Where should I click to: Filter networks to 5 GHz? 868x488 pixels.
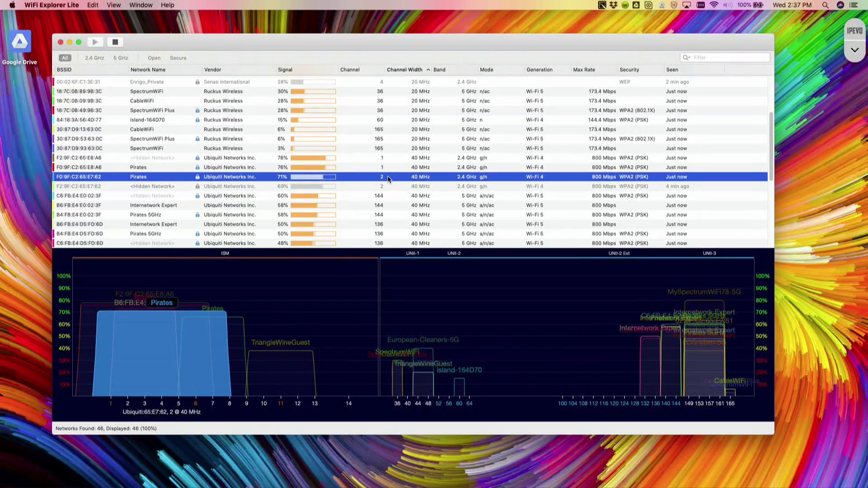tap(121, 58)
